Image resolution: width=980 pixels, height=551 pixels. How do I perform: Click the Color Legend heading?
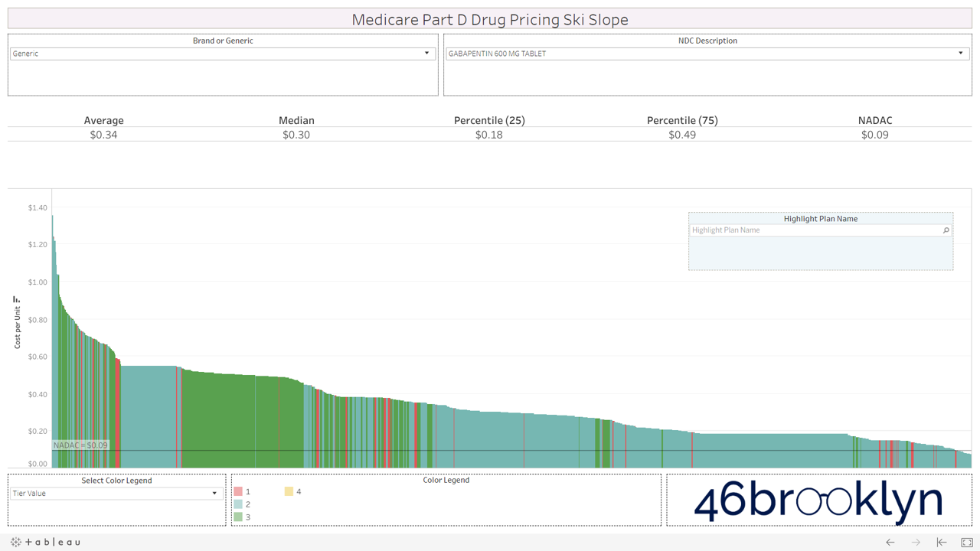pyautogui.click(x=446, y=480)
